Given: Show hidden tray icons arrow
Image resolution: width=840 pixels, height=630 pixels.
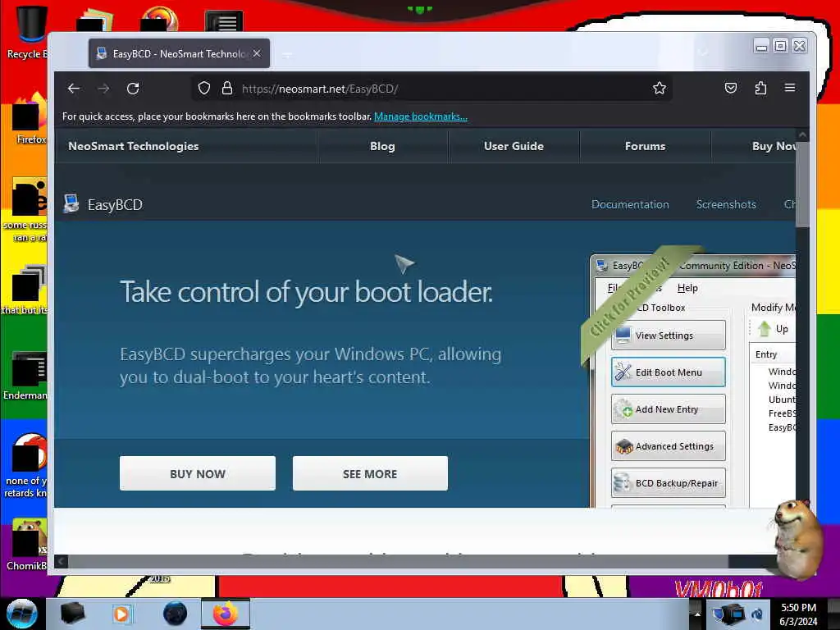Looking at the screenshot, I should click(x=697, y=614).
